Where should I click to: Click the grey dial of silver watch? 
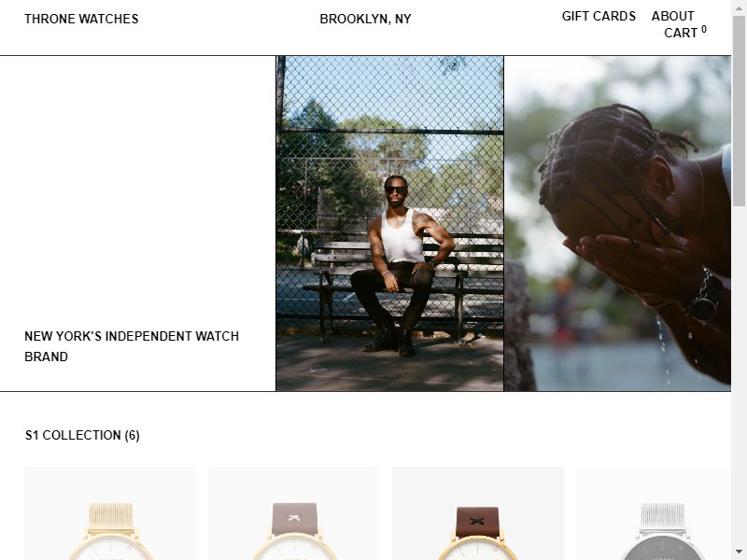pyautogui.click(x=662, y=549)
